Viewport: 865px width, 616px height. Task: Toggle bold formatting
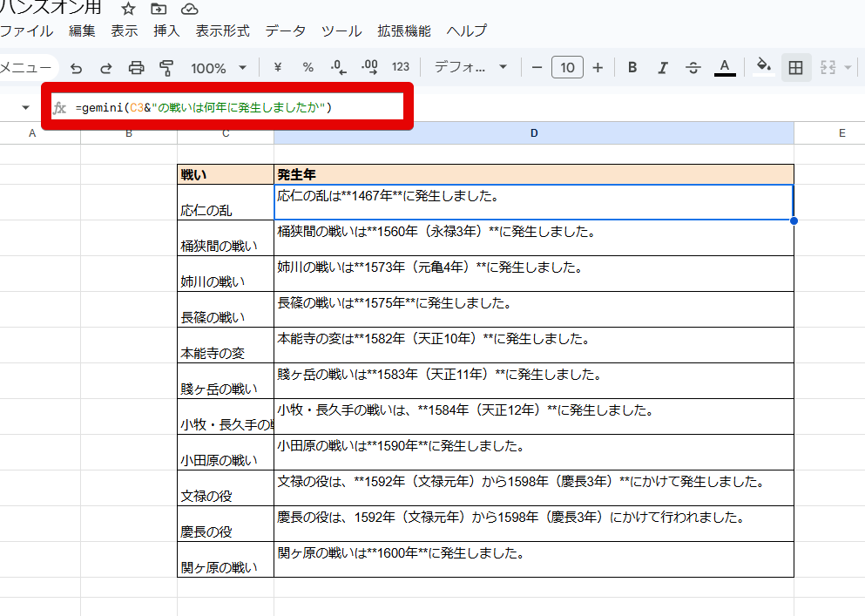pyautogui.click(x=632, y=67)
